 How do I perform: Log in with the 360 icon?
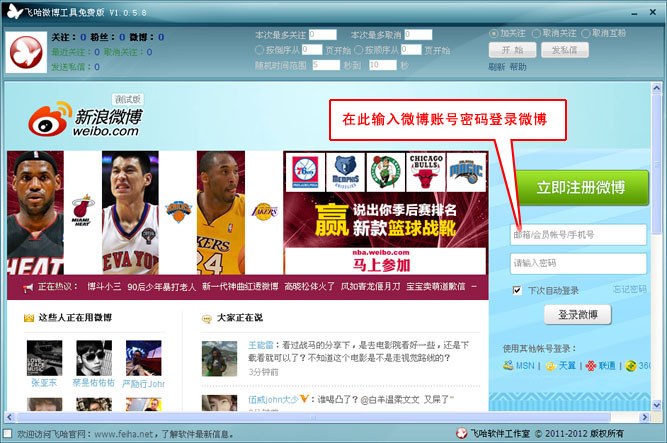coord(630,366)
